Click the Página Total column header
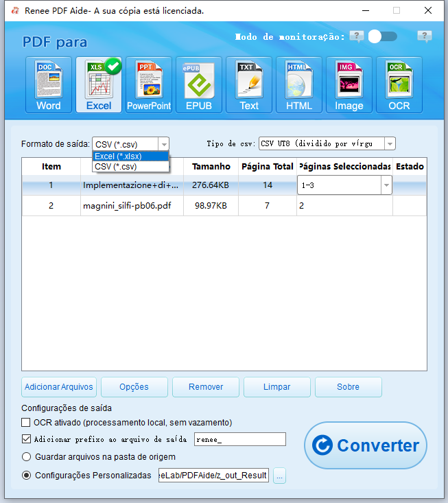 click(x=268, y=167)
